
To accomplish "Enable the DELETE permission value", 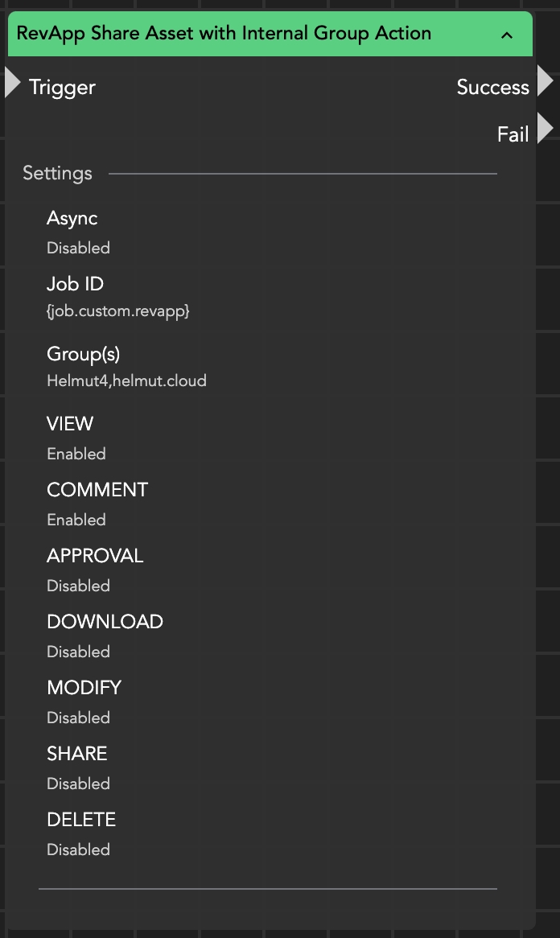I will coord(78,850).
